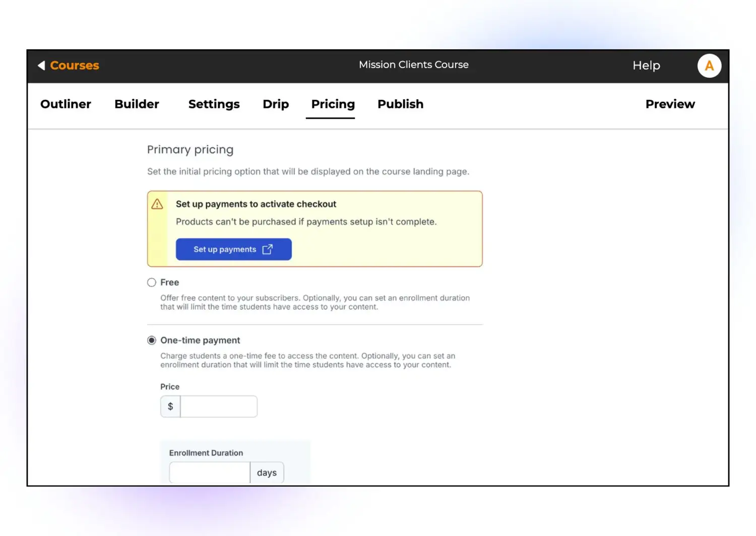Screen dimensions: 756x536
Task: Click the warning triangle icon in alert
Action: pos(157,204)
